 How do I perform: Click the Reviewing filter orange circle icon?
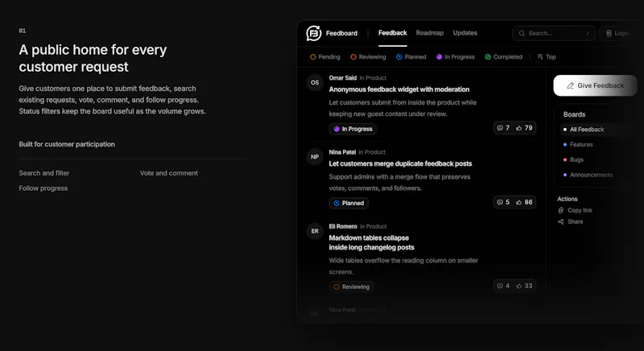(x=353, y=56)
